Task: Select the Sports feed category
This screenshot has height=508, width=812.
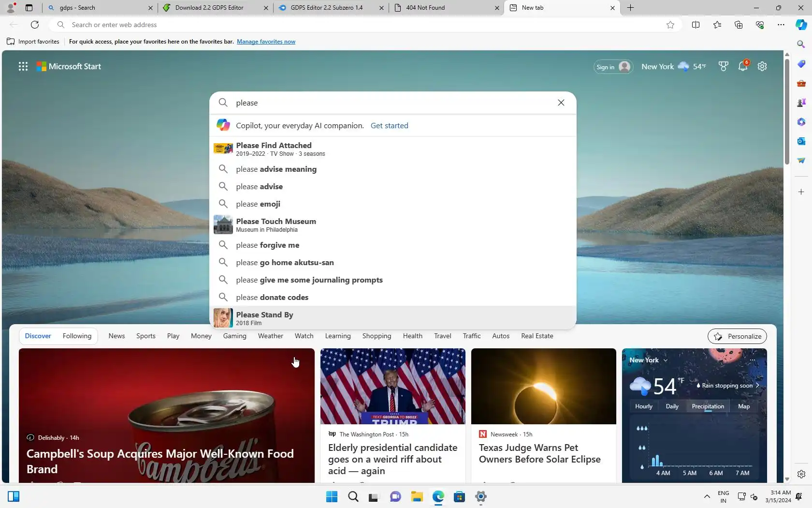Action: (x=145, y=336)
